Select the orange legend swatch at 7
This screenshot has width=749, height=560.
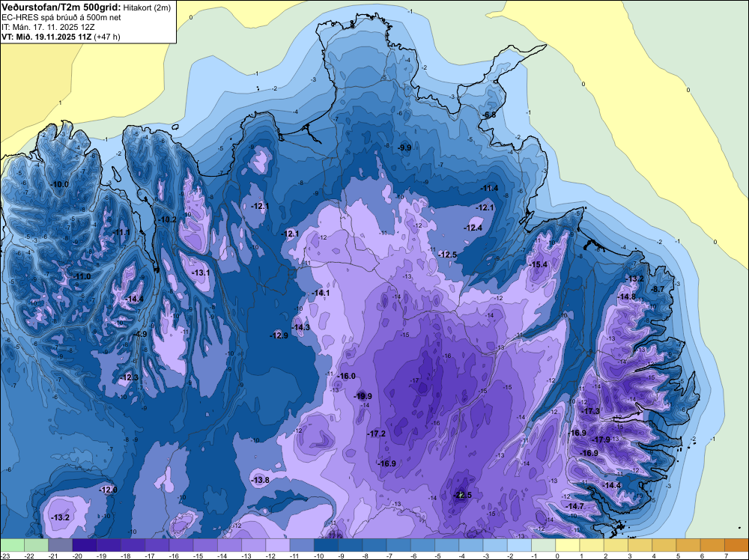pos(736,545)
